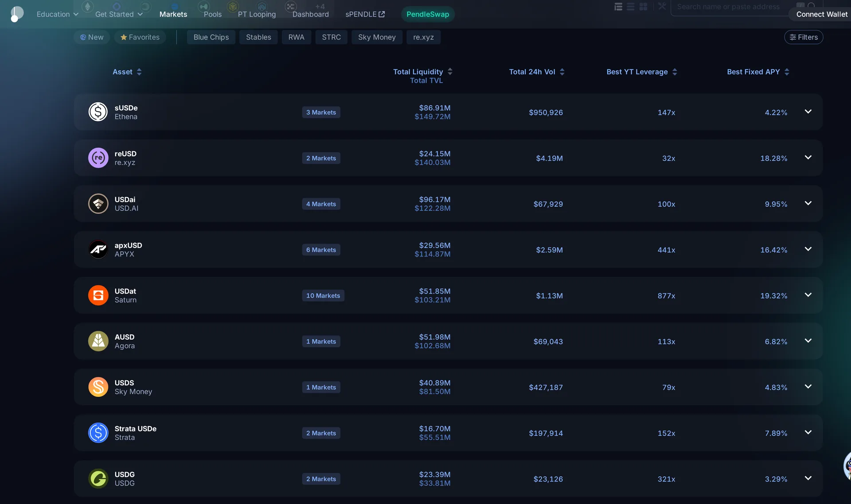Toggle the Stables filter chip
The height and width of the screenshot is (504, 851).
(258, 37)
